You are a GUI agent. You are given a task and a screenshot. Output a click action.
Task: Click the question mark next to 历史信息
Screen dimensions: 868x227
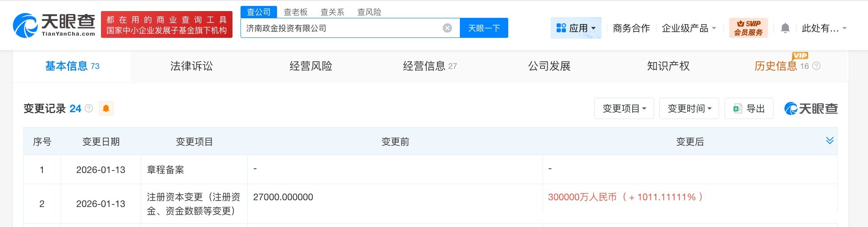click(816, 66)
